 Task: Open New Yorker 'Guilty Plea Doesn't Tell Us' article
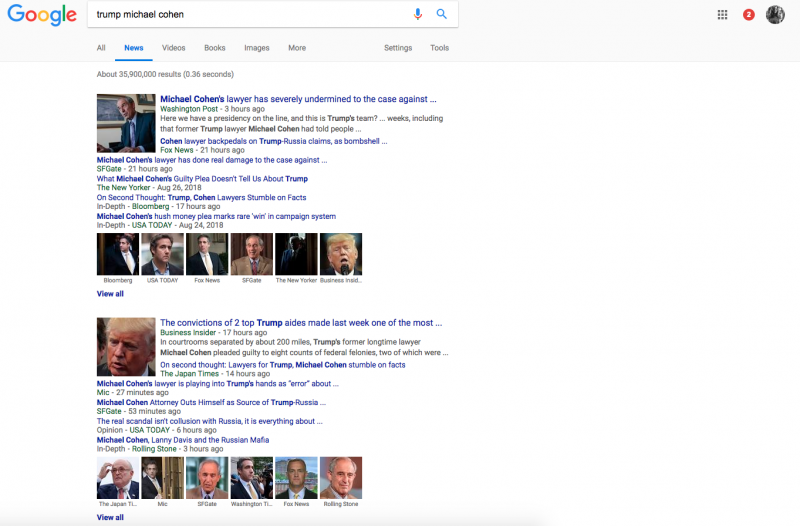pos(202,179)
